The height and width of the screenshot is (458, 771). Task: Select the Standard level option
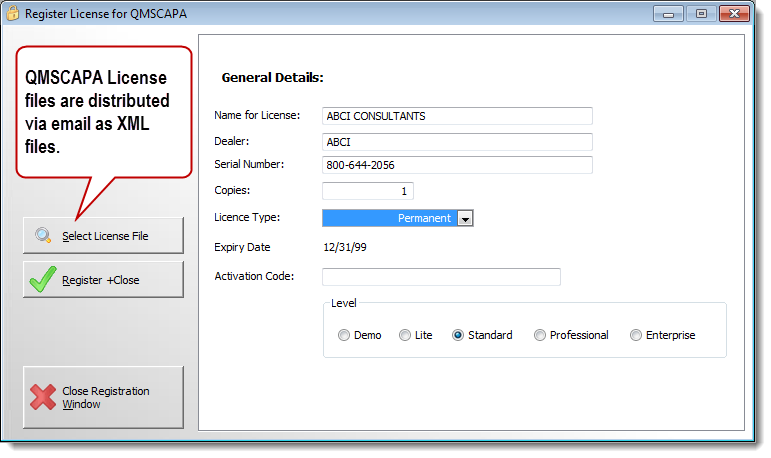458,335
